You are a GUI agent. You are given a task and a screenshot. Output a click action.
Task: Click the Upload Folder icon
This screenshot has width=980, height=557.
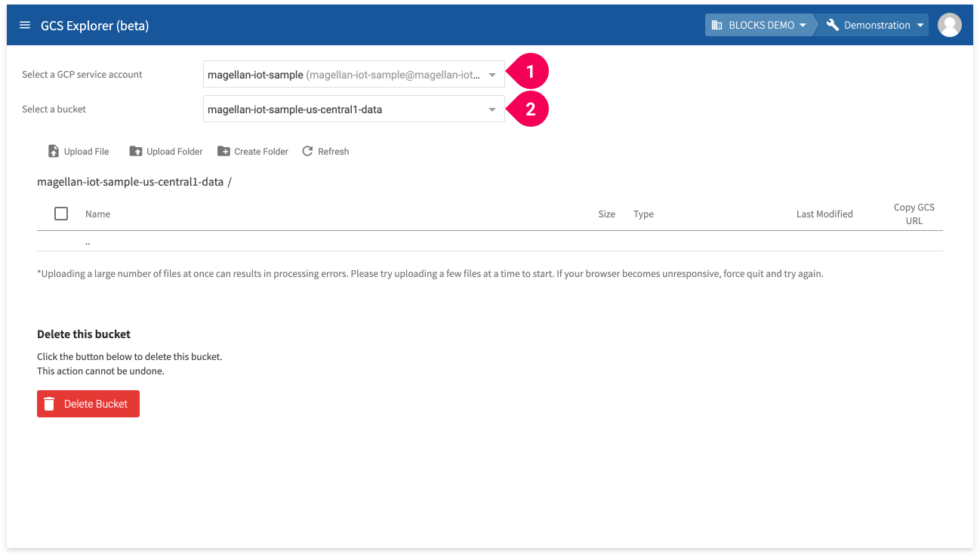[x=136, y=151]
